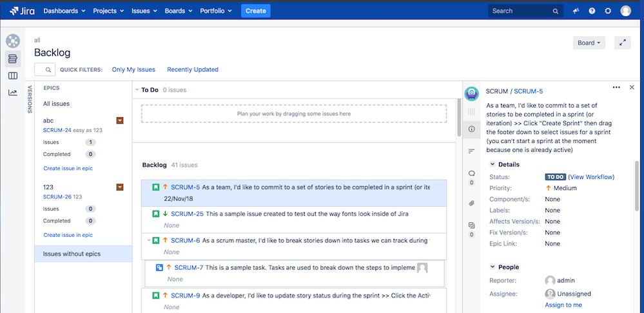Click the detail panel resize handle
Screen dimensions: 644x313
tap(471, 111)
